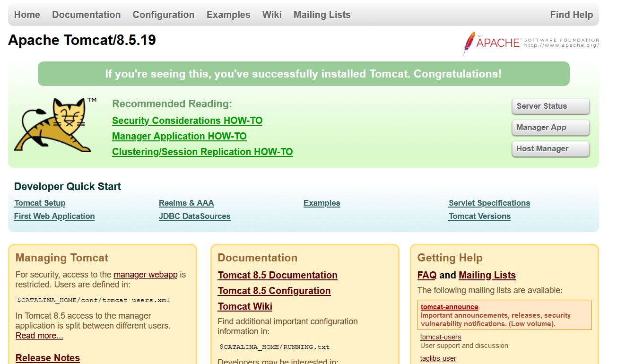
Task: Click the Apache Tomcat/8.5.19 heading
Action: pyautogui.click(x=82, y=40)
